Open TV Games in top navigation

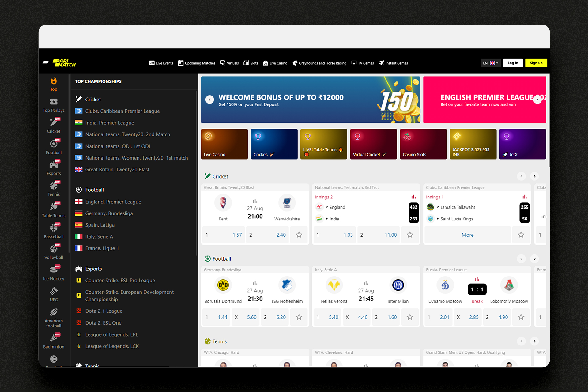point(363,63)
